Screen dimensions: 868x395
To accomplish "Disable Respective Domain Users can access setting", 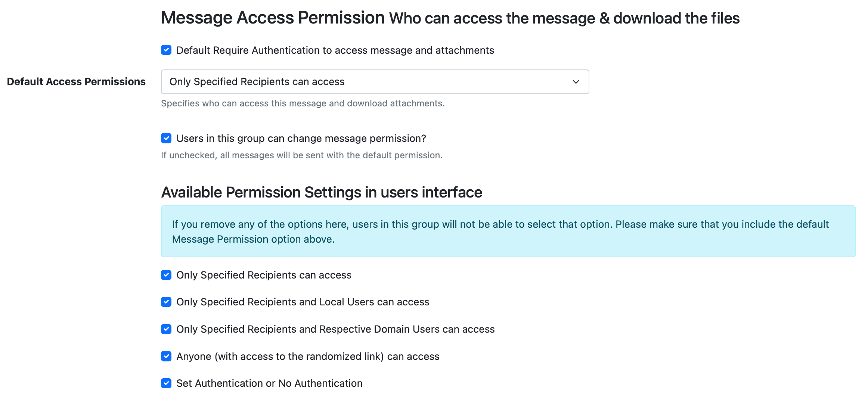I will point(166,329).
